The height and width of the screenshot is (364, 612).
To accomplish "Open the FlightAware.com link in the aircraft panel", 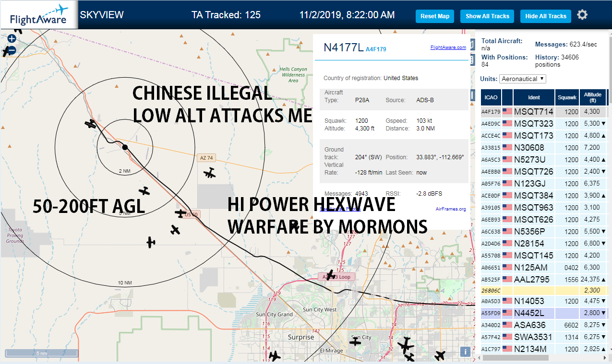I will tap(448, 47).
